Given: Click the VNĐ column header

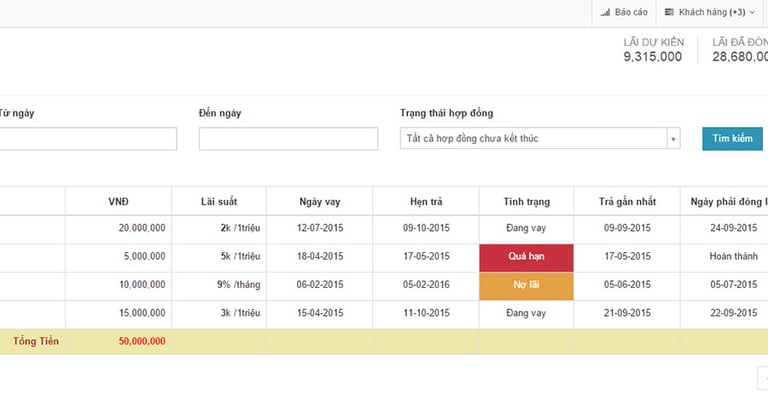Looking at the screenshot, I should click(118, 201).
